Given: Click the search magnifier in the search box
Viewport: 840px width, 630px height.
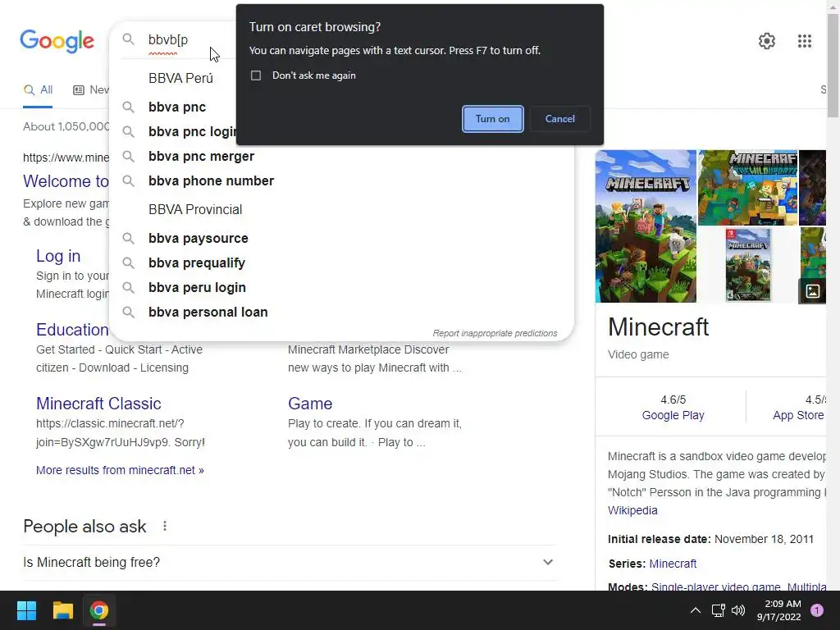Looking at the screenshot, I should pos(128,39).
